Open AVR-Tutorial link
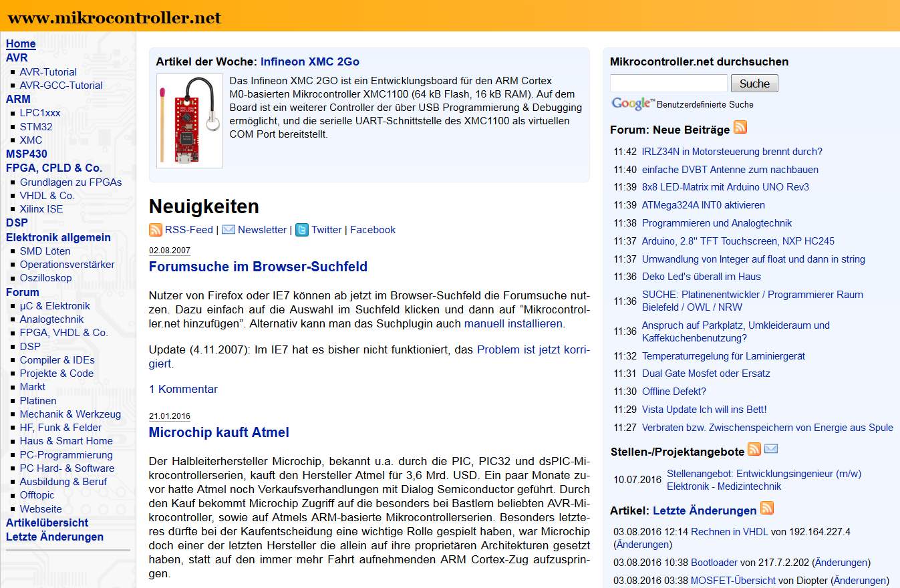This screenshot has width=900, height=588. click(48, 72)
